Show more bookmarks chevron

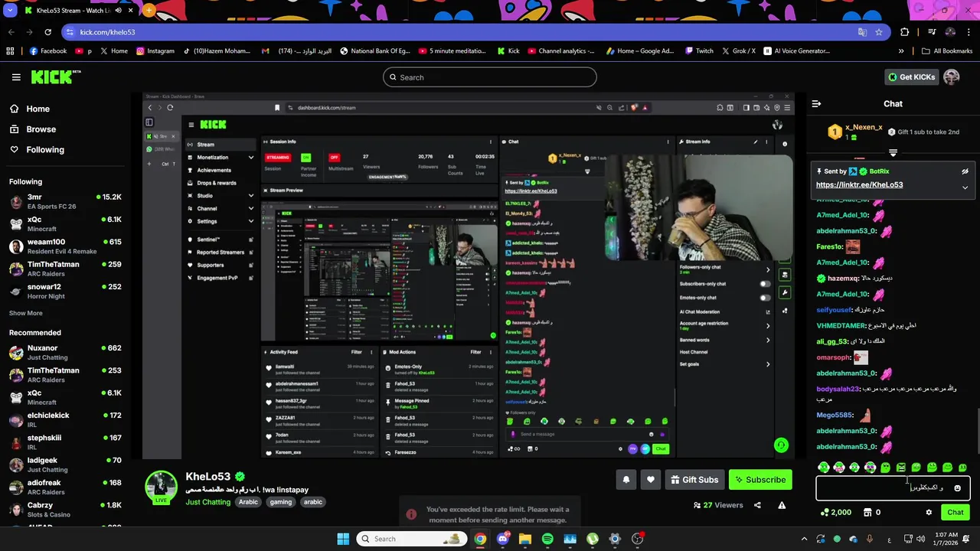pyautogui.click(x=901, y=51)
